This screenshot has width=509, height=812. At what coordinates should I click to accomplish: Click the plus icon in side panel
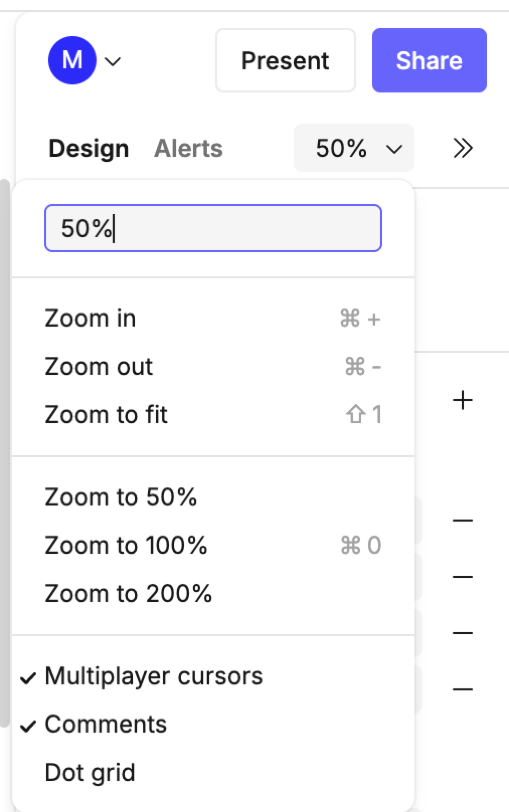[x=463, y=400]
